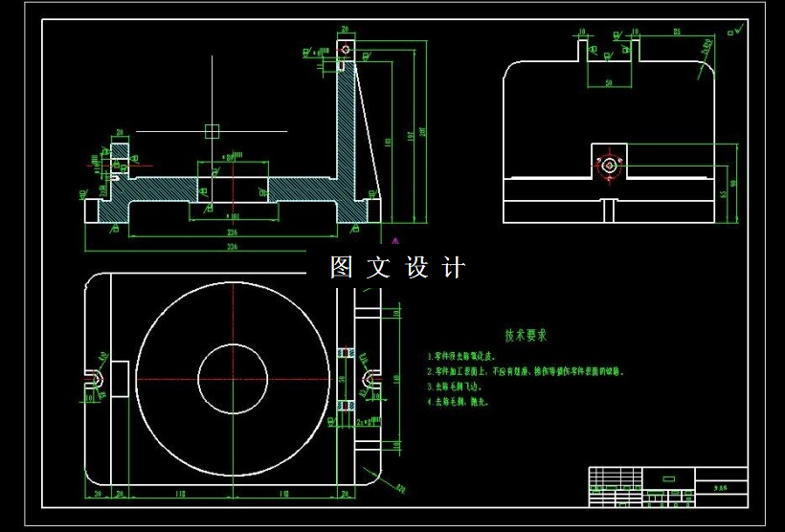
Task: Select the red bolt hole circle in right view
Action: [609, 166]
